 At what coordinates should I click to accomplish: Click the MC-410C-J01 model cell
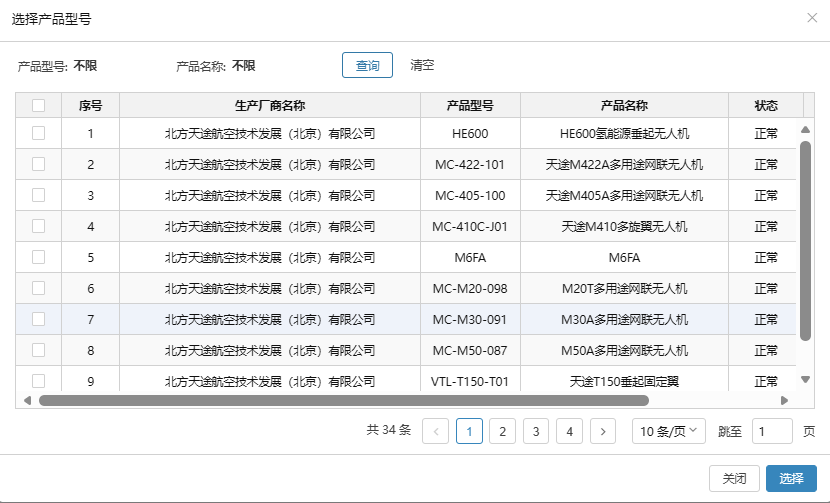coord(470,227)
